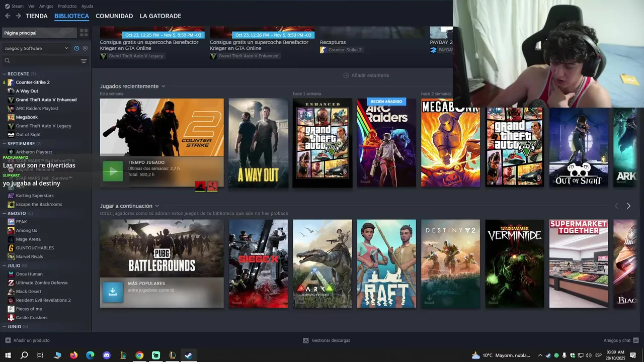The width and height of the screenshot is (644, 362).
Task: Open Windows Start menu
Action: pos(8,355)
